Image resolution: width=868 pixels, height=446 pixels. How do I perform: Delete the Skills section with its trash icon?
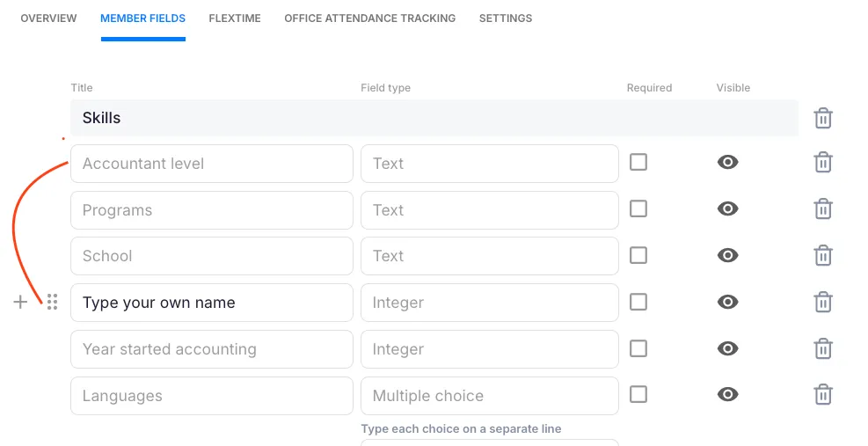tap(822, 118)
